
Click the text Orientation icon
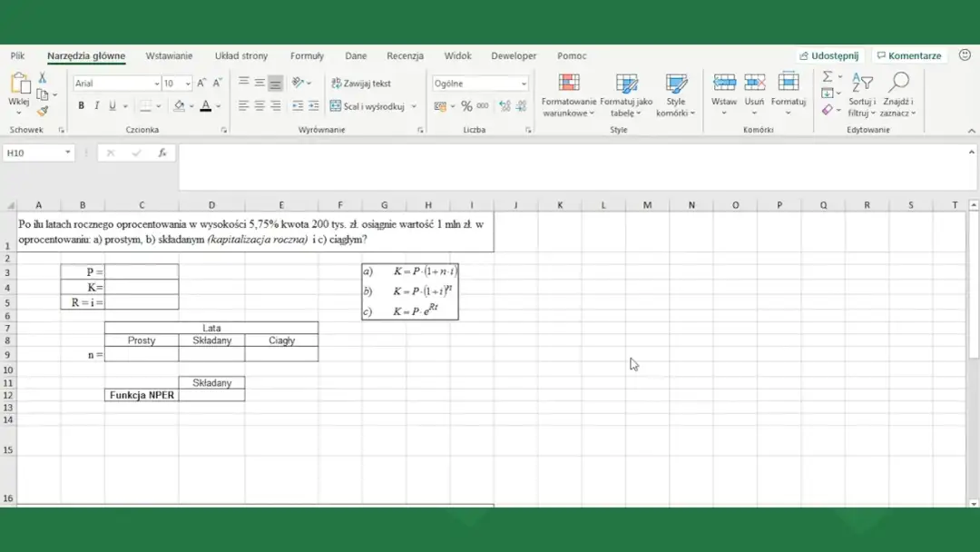(299, 83)
